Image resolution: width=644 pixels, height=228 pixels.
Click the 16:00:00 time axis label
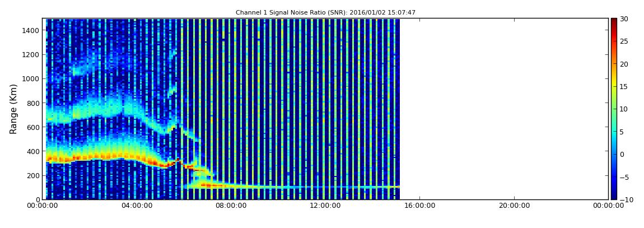point(420,206)
